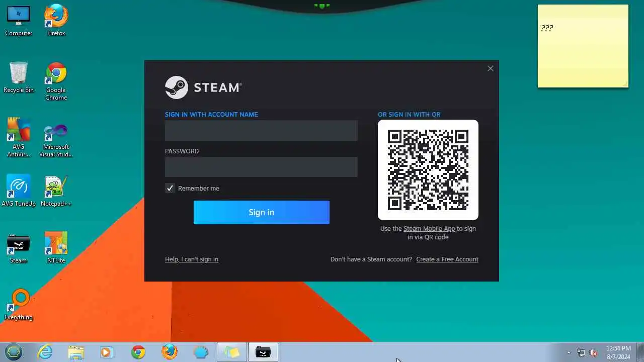The width and height of the screenshot is (644, 362).
Task: Close the Steam sign-in window
Action: (491, 68)
